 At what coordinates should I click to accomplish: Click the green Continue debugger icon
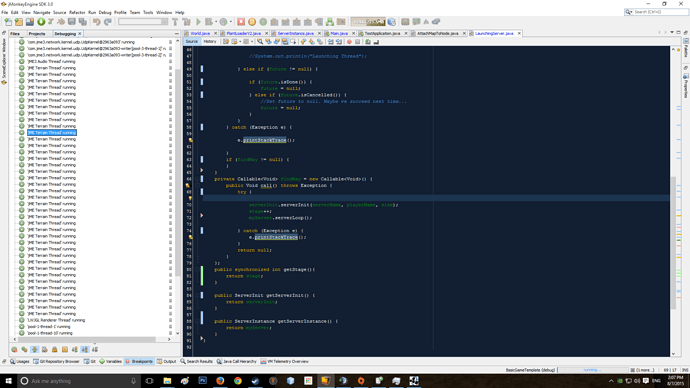[263, 22]
